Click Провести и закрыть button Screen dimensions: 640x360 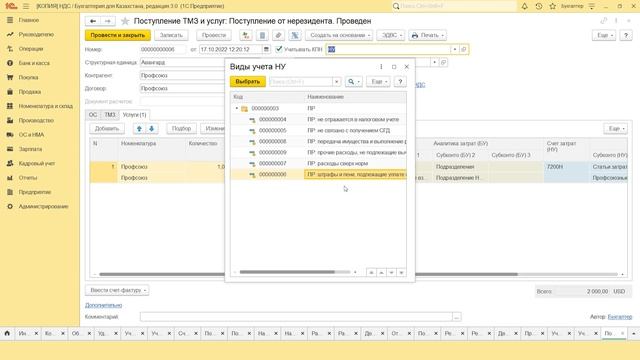click(x=118, y=36)
